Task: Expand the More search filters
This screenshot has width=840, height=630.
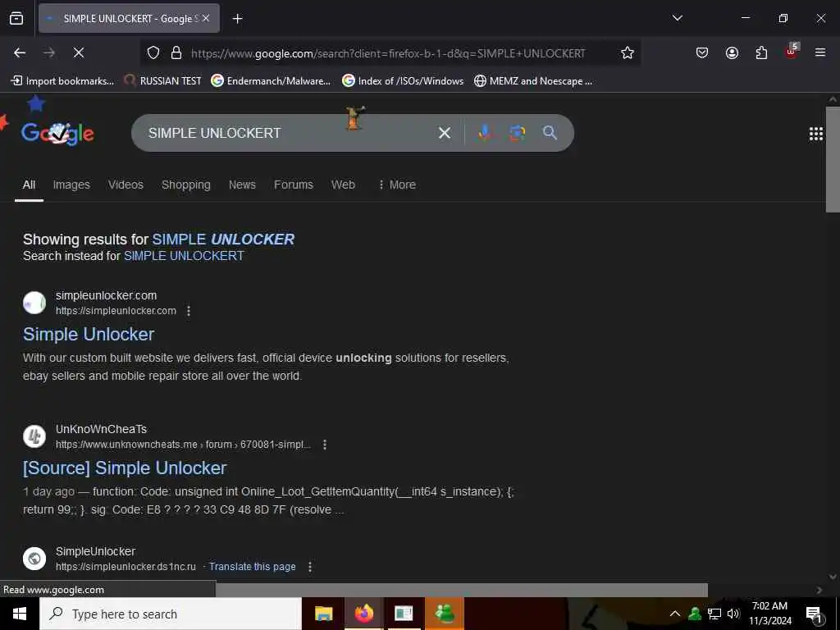Action: pos(397,185)
